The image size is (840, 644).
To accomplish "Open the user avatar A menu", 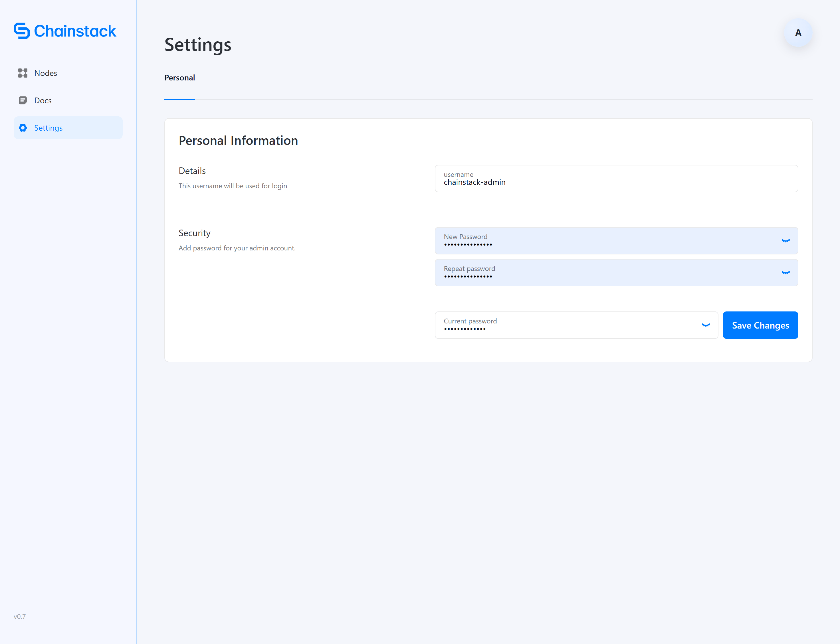I will [x=798, y=33].
